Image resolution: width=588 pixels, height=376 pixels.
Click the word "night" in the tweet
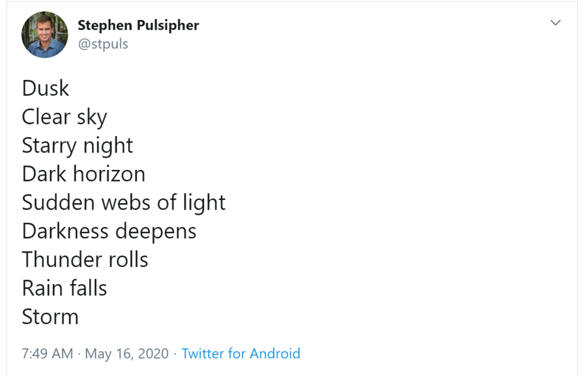click(x=107, y=146)
